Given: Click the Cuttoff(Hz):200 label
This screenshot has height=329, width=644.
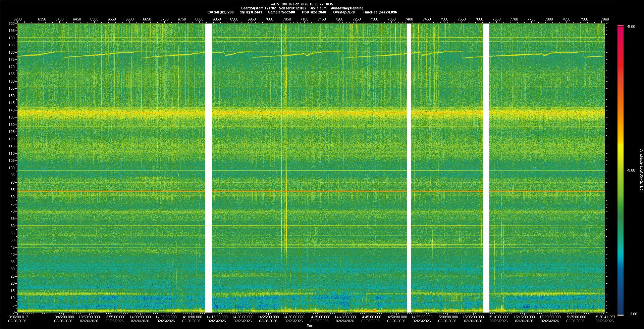Looking at the screenshot, I should point(220,12).
